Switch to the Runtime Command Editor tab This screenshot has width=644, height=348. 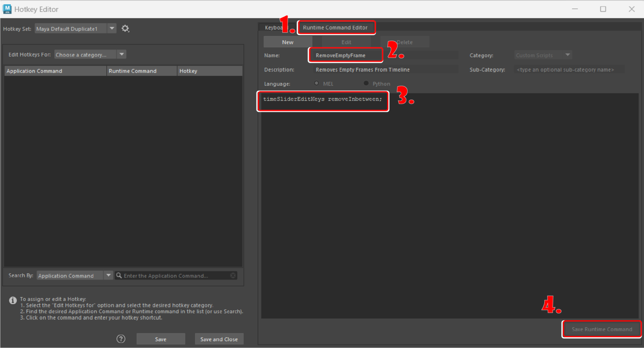(335, 28)
